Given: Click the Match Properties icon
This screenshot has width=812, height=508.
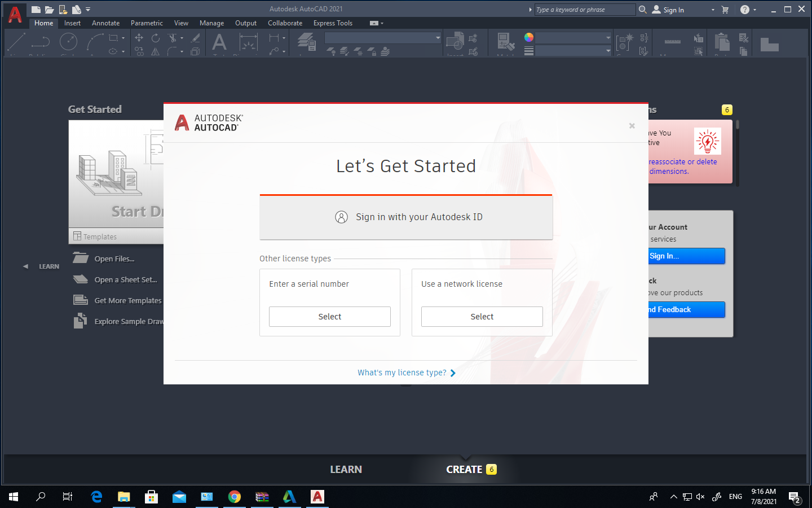Looking at the screenshot, I should click(x=505, y=42).
